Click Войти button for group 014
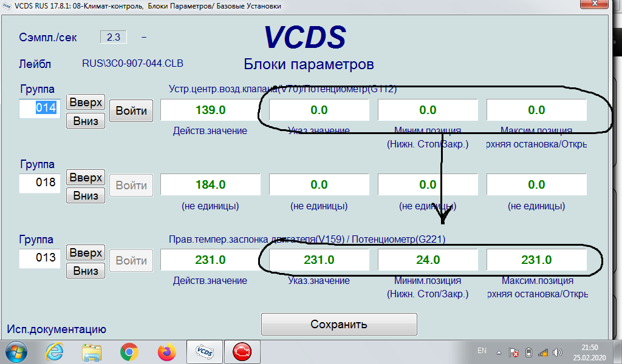This screenshot has width=622, height=364. [131, 111]
